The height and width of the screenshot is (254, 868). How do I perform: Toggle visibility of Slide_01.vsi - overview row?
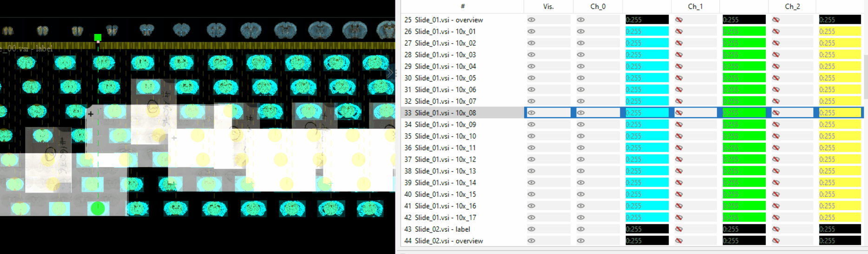531,20
